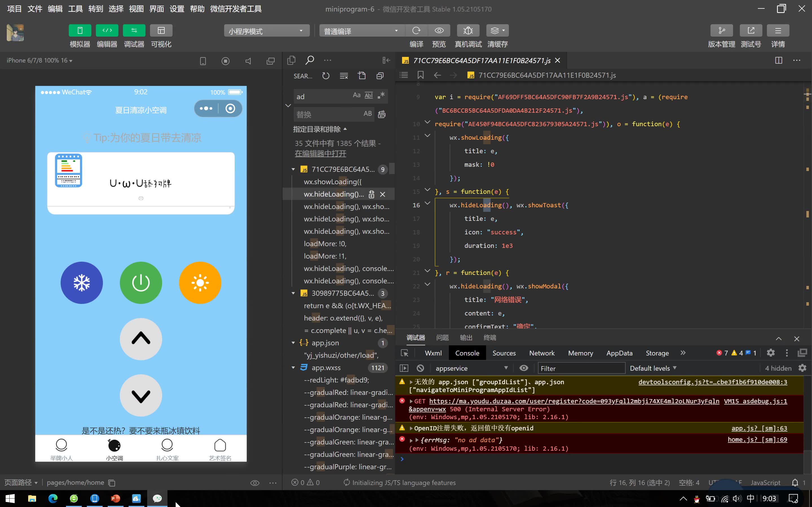This screenshot has width=812, height=507.
Task: Switch to the Network tab
Action: [x=542, y=353]
